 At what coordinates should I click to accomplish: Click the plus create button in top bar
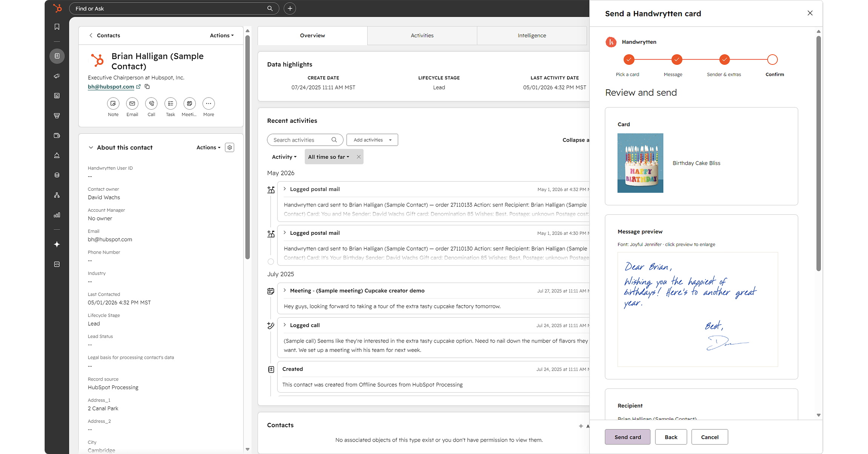(x=290, y=8)
